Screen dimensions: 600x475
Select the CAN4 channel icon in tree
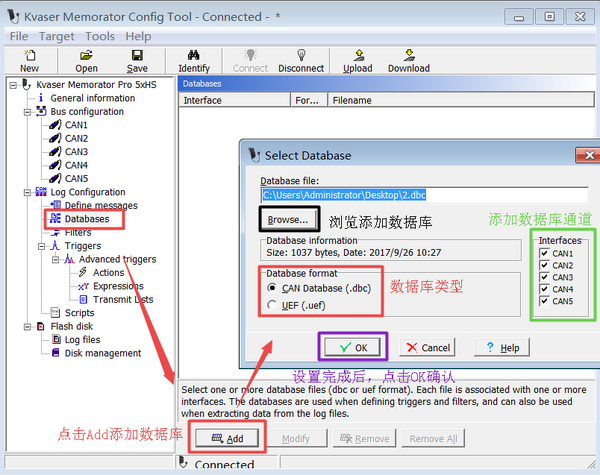(x=55, y=165)
